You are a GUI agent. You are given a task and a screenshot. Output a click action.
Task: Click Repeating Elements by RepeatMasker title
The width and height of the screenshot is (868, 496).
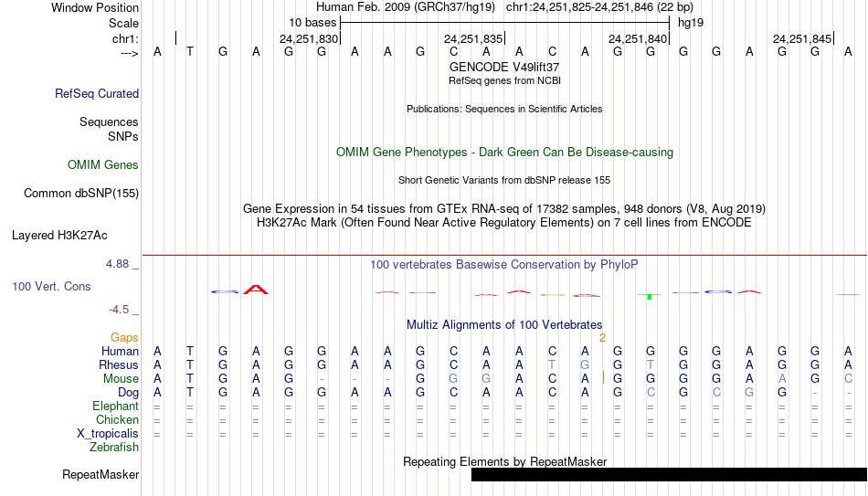tap(505, 461)
